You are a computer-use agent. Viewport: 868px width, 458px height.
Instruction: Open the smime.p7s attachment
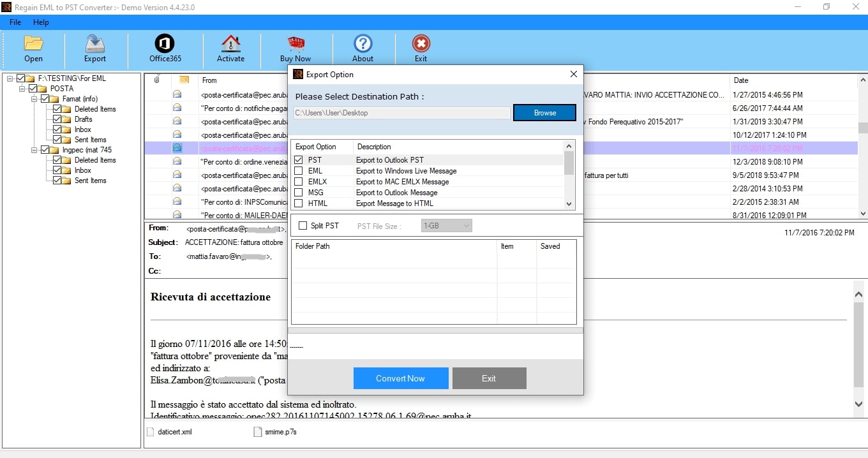275,432
